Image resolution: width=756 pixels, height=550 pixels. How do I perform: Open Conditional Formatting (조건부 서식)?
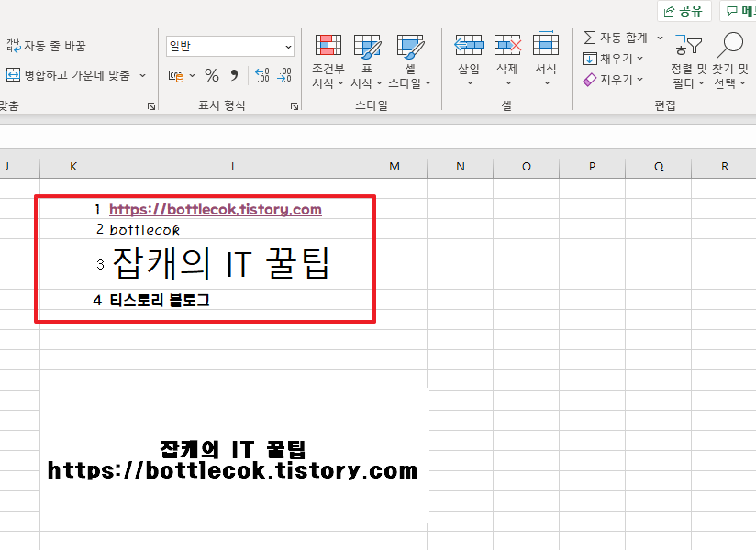click(328, 61)
